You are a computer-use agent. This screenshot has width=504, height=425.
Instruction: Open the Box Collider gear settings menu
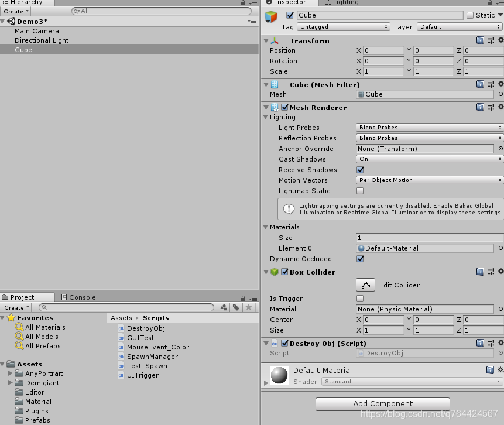coord(500,272)
